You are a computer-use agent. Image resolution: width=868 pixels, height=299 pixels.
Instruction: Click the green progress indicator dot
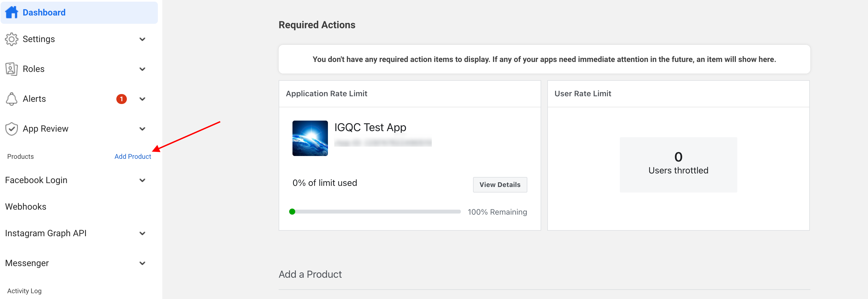click(292, 212)
